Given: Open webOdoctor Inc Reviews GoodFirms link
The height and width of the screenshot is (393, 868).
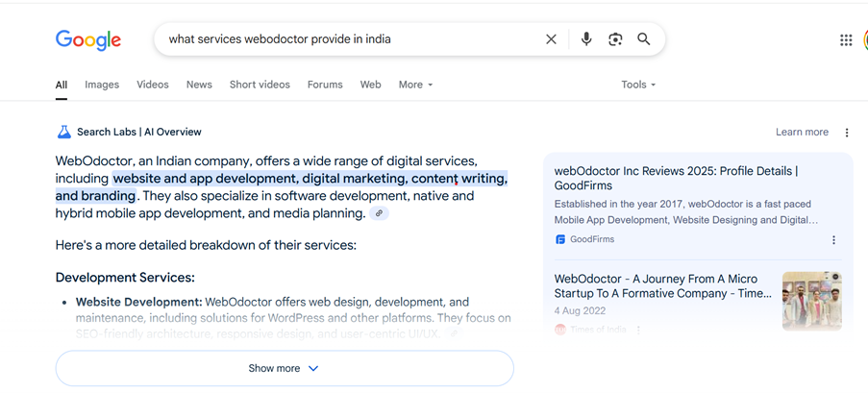Looking at the screenshot, I should click(676, 178).
